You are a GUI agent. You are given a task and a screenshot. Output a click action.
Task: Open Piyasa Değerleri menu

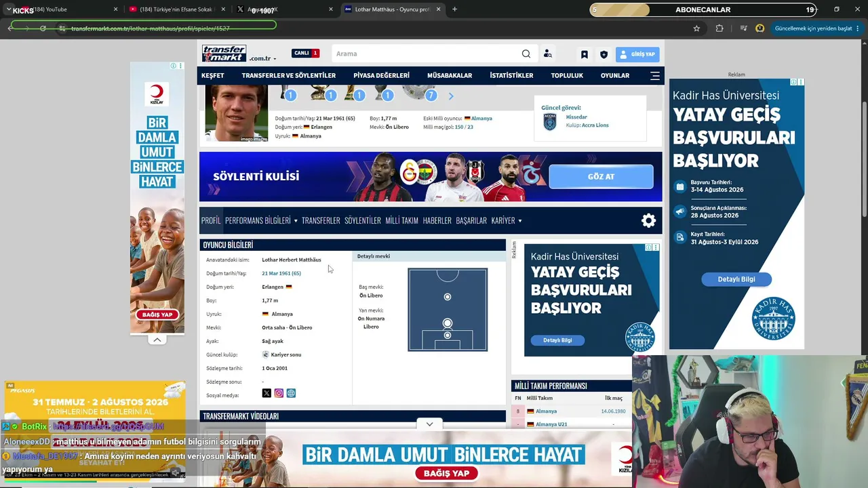click(382, 76)
